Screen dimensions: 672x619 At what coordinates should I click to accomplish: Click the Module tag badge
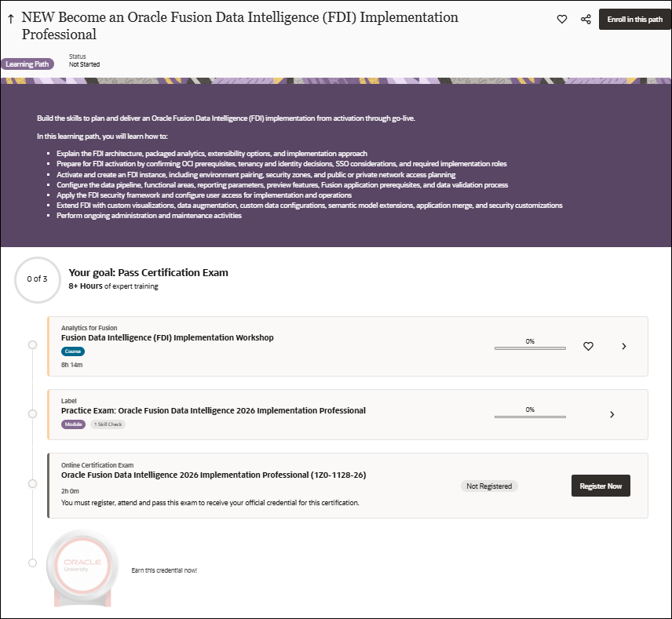[x=73, y=424]
